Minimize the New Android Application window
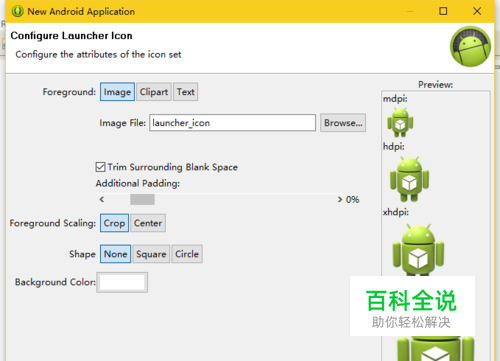500x361 pixels. [410, 11]
